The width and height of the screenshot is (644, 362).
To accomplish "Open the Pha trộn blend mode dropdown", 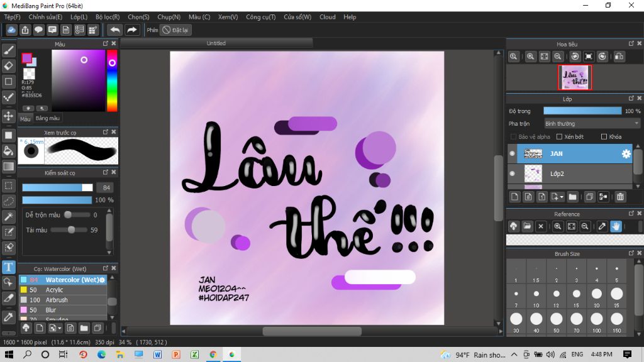I will point(592,124).
